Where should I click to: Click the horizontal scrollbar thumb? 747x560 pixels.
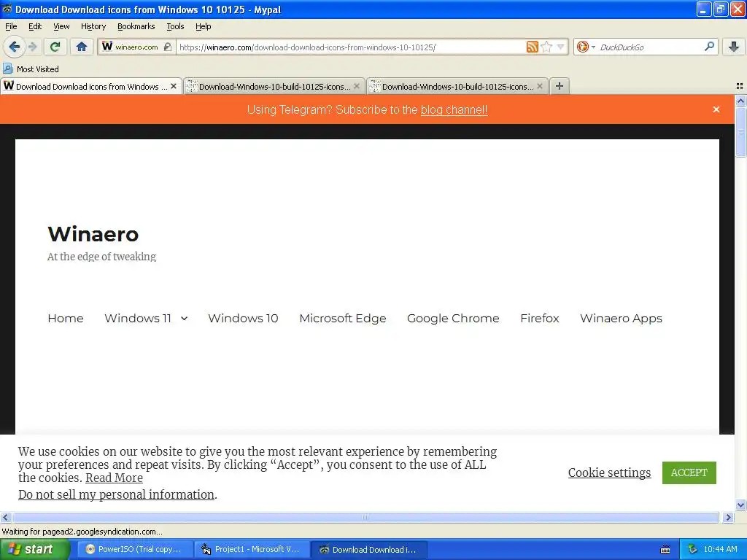tap(365, 517)
